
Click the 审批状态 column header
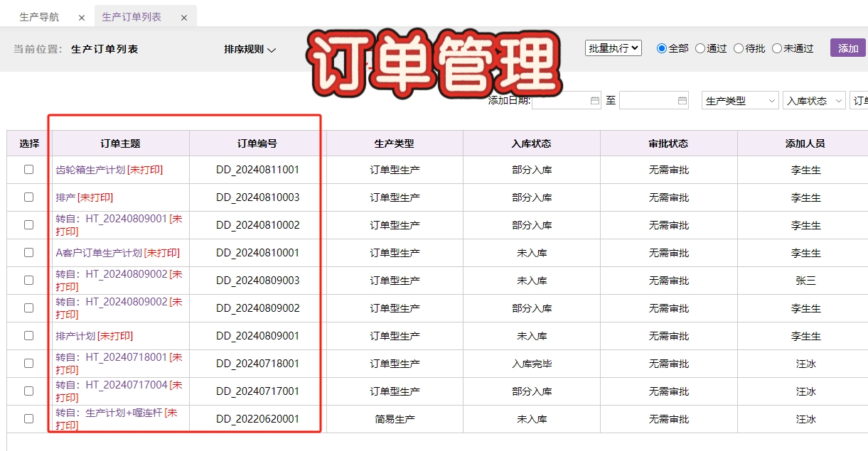point(669,143)
